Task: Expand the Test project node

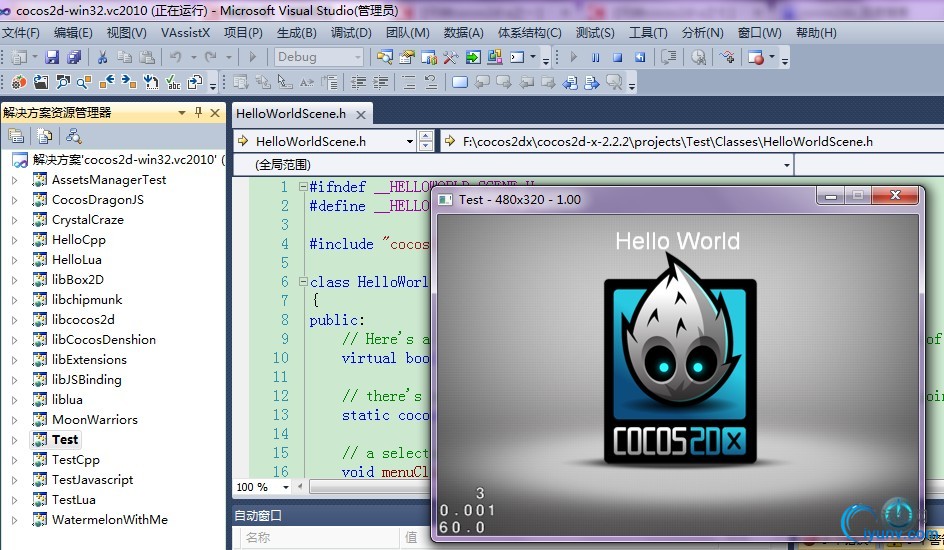Action: pyautogui.click(x=14, y=440)
